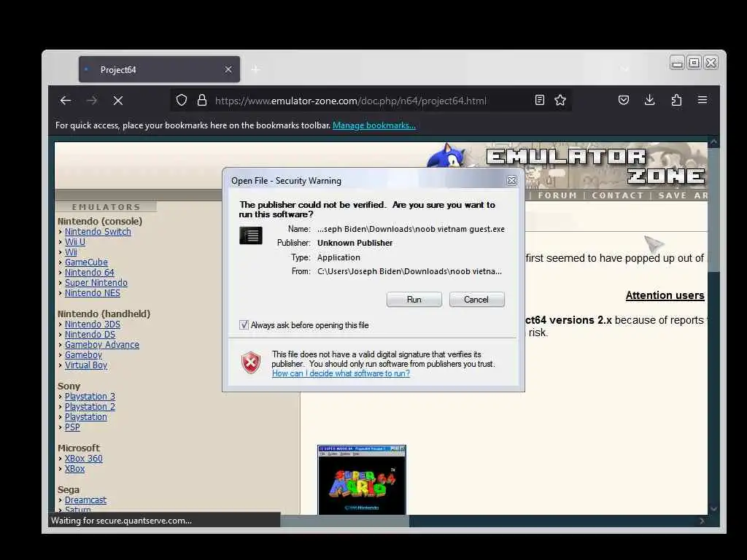This screenshot has height=560, width=747.
Task: Open the Nintendo DS link
Action: coord(90,335)
